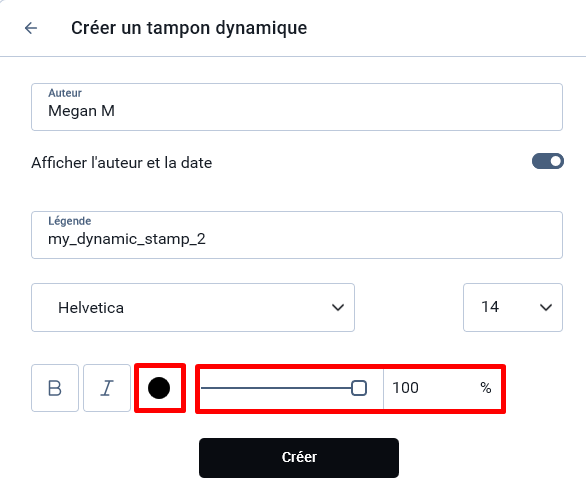Click the "Afficher l'auteur et la date" label

tap(121, 163)
